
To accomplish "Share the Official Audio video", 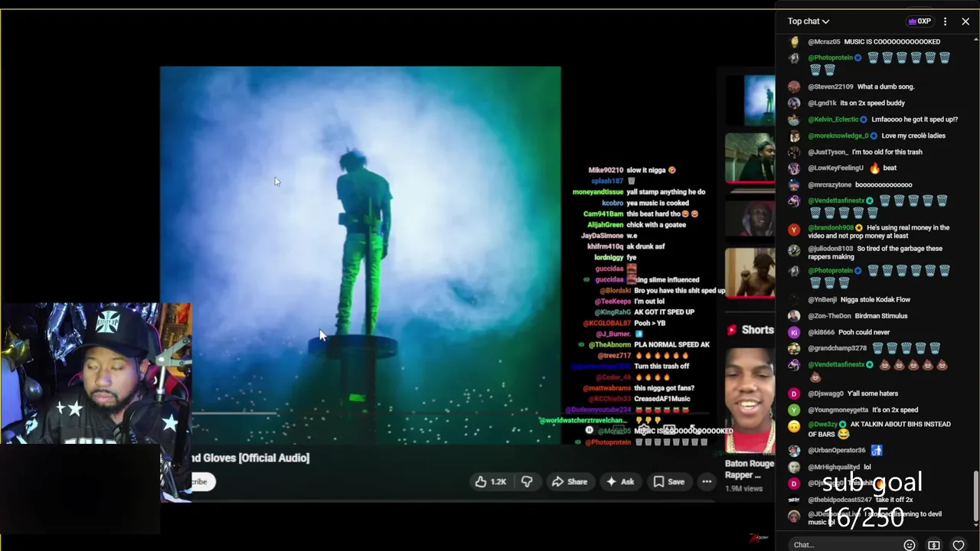I will 570,481.
